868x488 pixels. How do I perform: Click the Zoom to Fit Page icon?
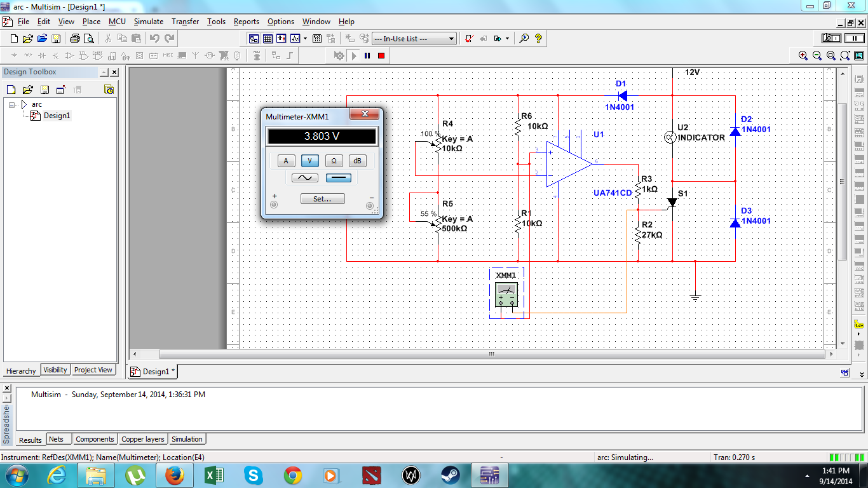[845, 56]
